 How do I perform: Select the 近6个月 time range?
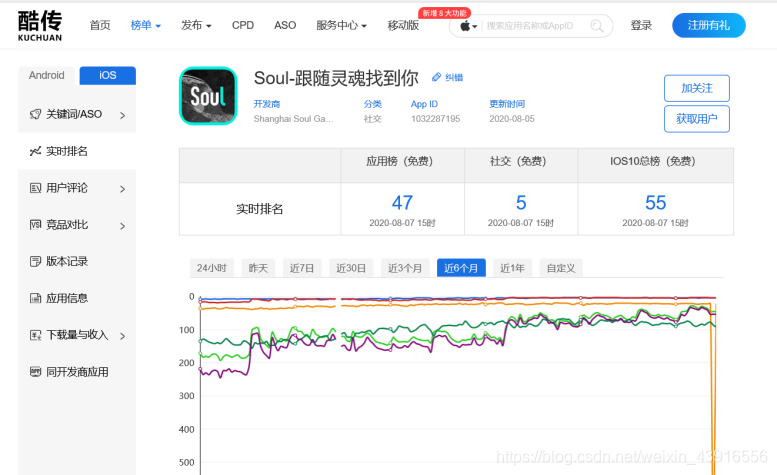tap(461, 268)
